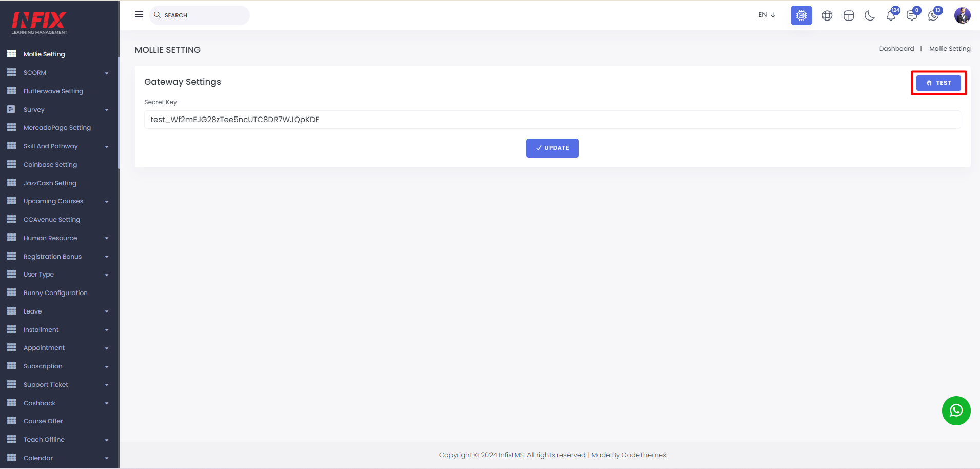Open the layout panel icon in header
Viewport: 980px width, 469px height.
pos(849,16)
